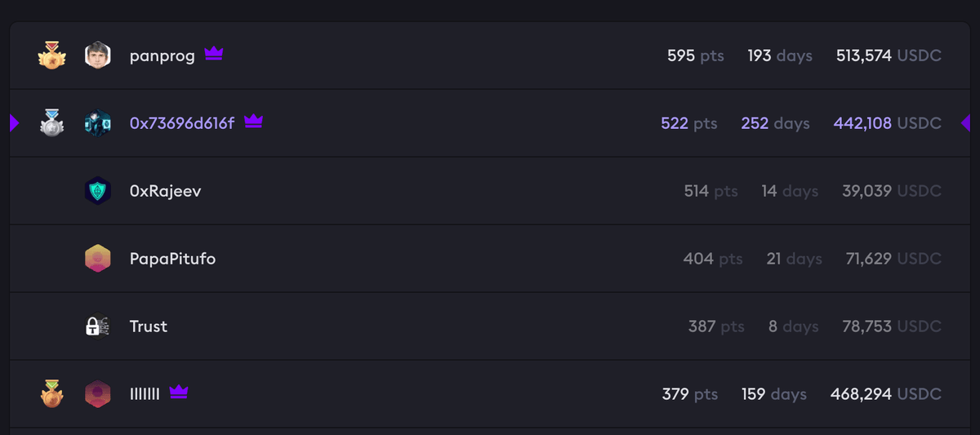The width and height of the screenshot is (980, 435).
Task: Open the 0x73696d616f profile link
Action: coord(181,123)
